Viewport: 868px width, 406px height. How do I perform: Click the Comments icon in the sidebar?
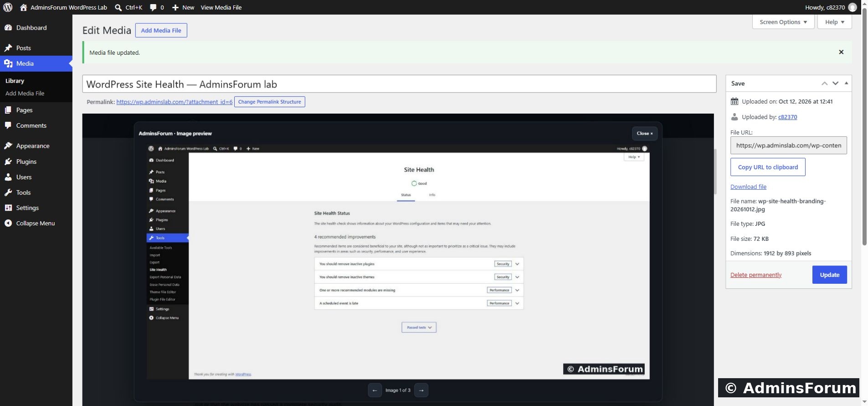point(8,125)
